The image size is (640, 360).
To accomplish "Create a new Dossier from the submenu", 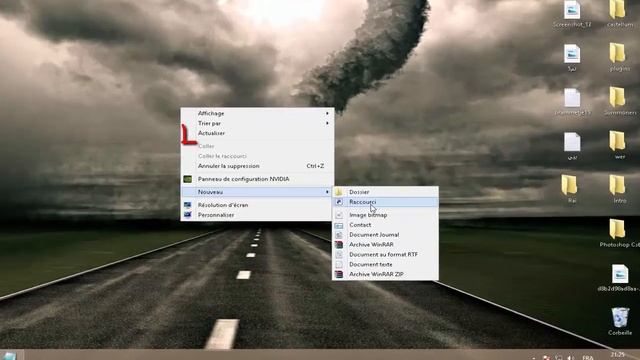I will (x=385, y=192).
